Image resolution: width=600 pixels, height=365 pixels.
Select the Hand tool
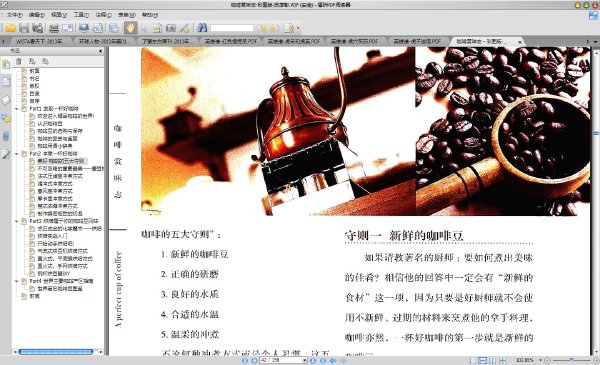click(130, 28)
